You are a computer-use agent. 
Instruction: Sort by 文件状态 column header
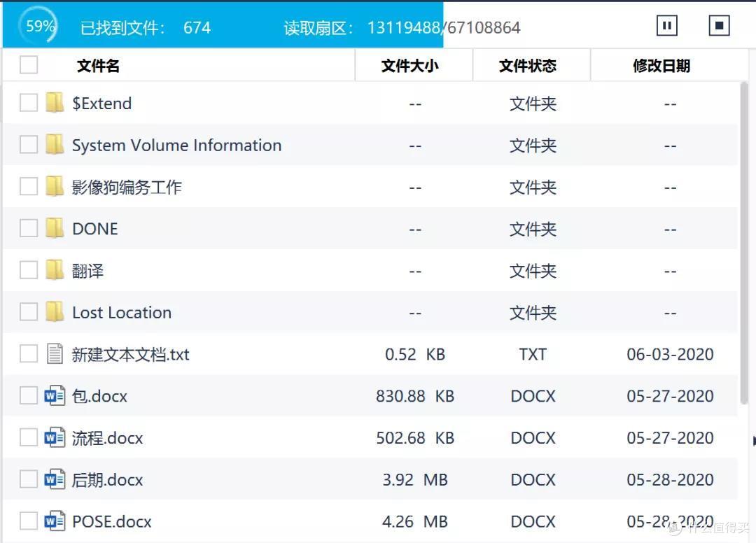(528, 66)
